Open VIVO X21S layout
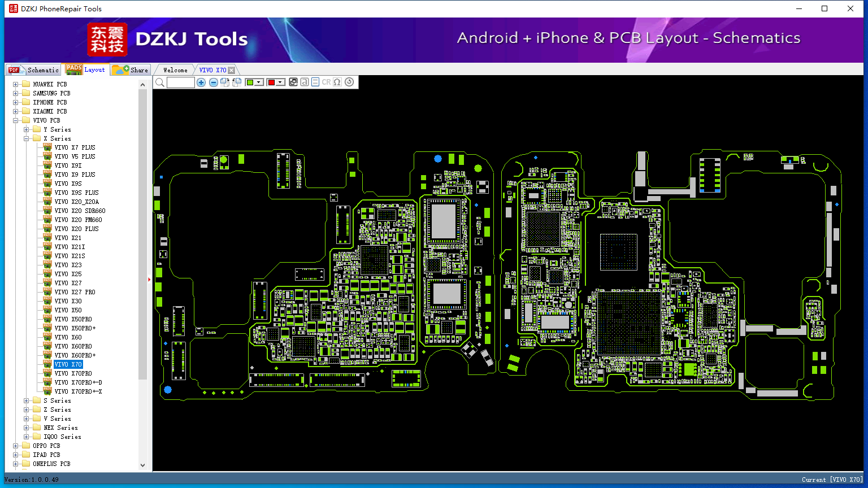This screenshot has width=868, height=488. coord(70,256)
